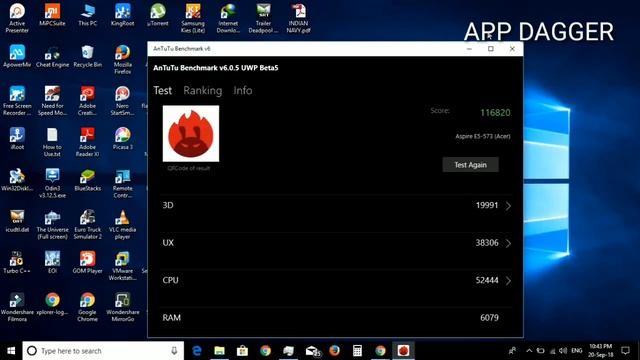The height and width of the screenshot is (360, 640).
Task: Expand the 3D score details chevron
Action: (508, 206)
